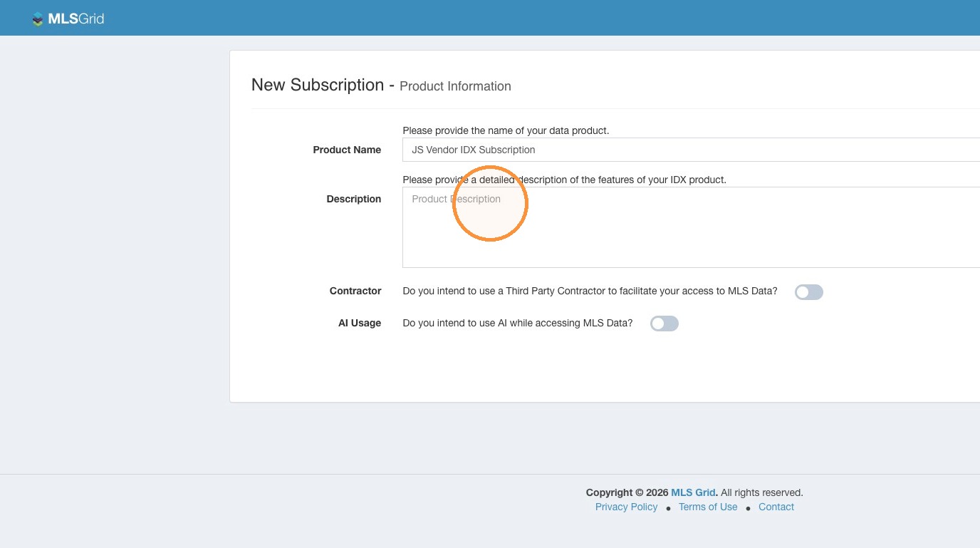Turn on the AI Usage toggle
Screen dimensions: 980x548
664,324
